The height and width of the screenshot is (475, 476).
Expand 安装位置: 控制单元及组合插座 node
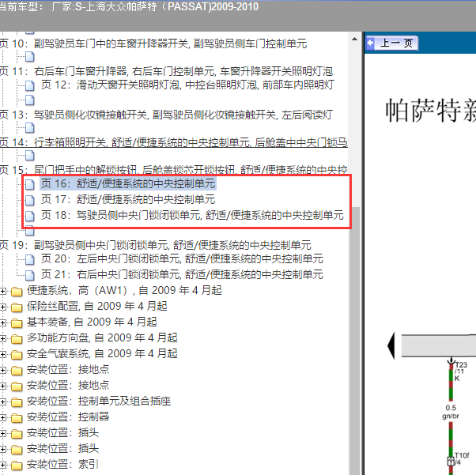click(2, 401)
